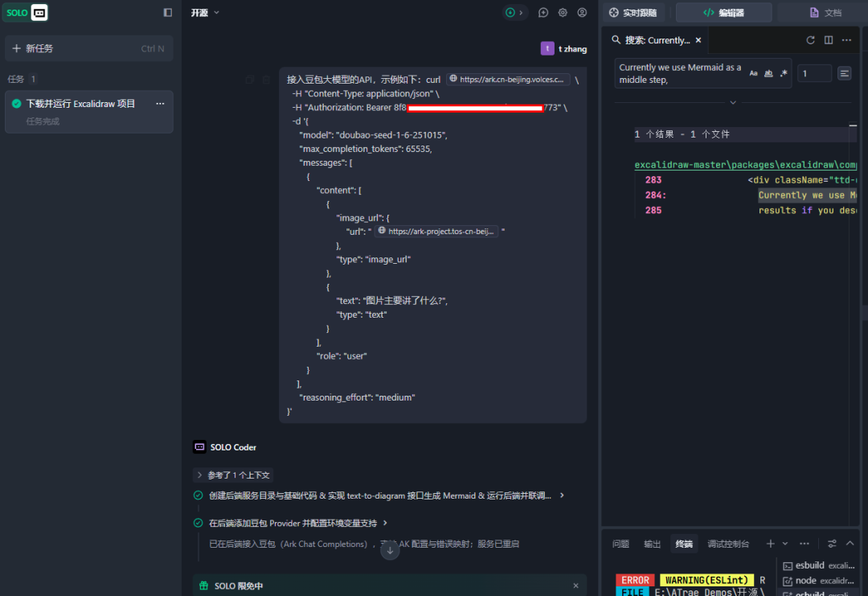This screenshot has height=596, width=868.
Task: Open the 开源 project dropdown
Action: 206,12
